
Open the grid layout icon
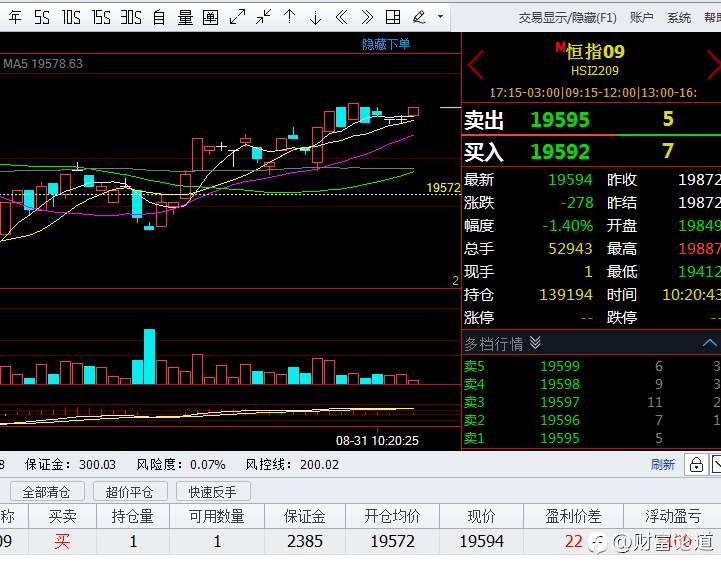393,17
